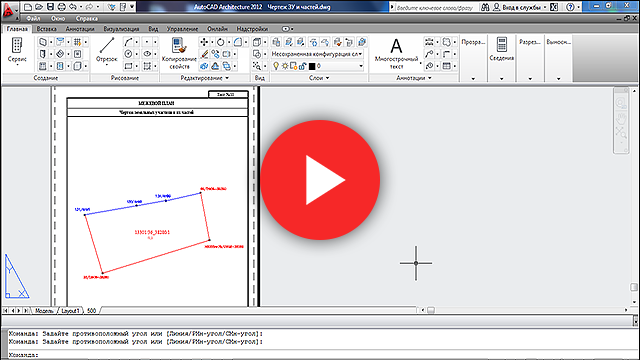Click the black layer color swatch
This screenshot has height=360, width=640.
click(312, 66)
